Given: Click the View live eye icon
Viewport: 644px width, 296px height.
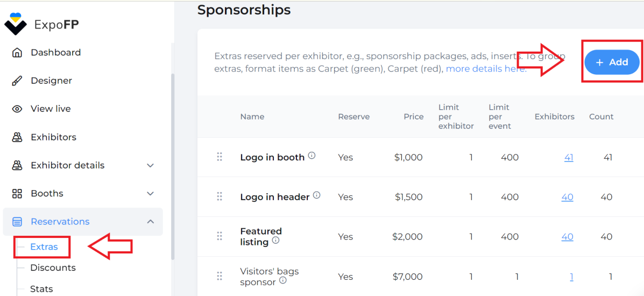Looking at the screenshot, I should coord(17,109).
